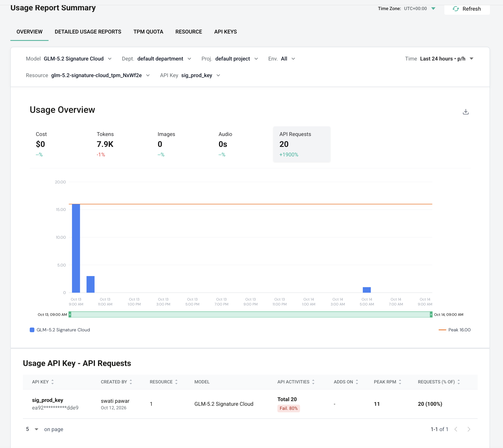Download the Usage Overview report
Image resolution: width=503 pixels, height=448 pixels.
pyautogui.click(x=466, y=112)
